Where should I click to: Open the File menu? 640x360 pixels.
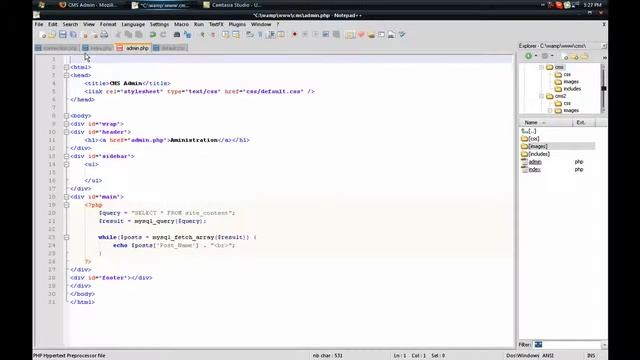pyautogui.click(x=39, y=24)
